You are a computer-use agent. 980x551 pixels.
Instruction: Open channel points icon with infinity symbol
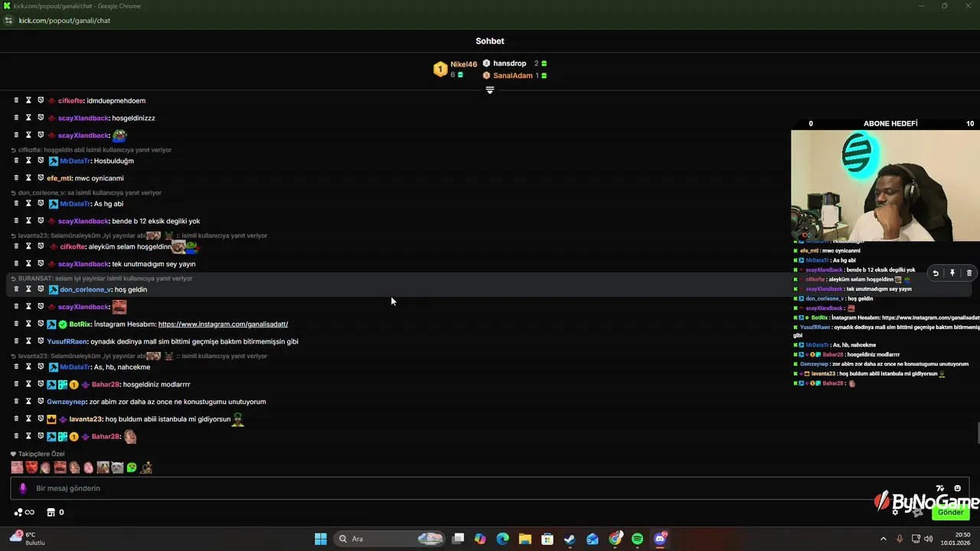[24, 512]
